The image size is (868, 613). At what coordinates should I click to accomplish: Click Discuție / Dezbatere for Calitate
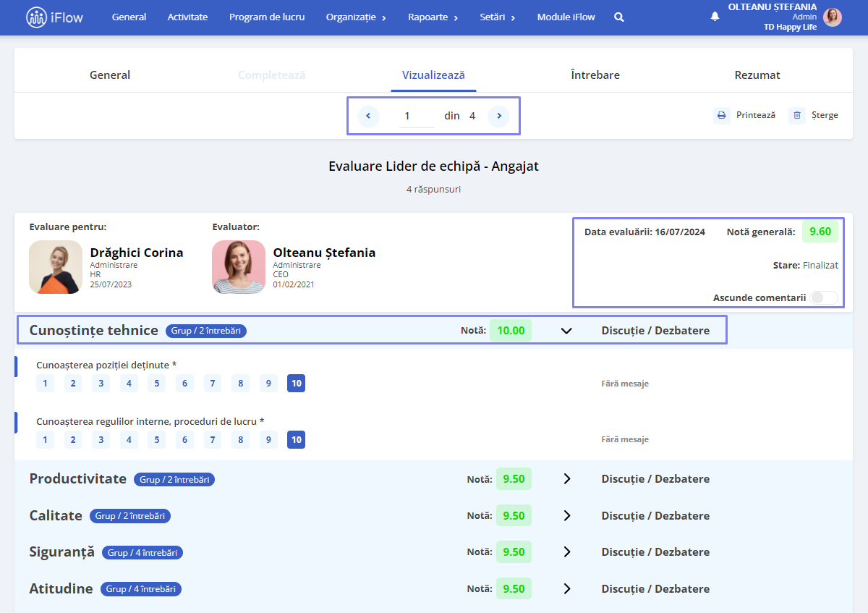click(x=655, y=516)
